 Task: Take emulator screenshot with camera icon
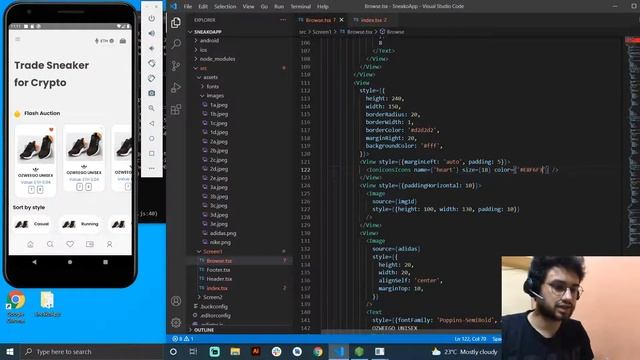point(151,93)
